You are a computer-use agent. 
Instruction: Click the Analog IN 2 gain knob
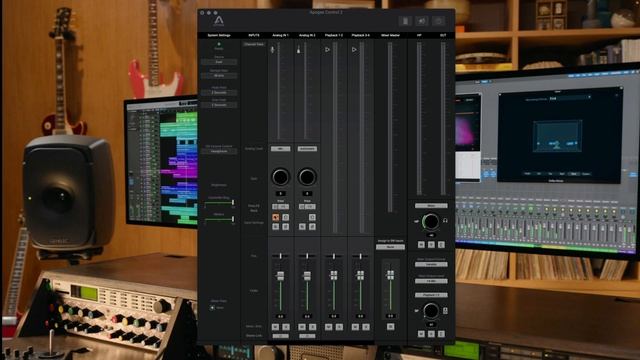pos(307,177)
